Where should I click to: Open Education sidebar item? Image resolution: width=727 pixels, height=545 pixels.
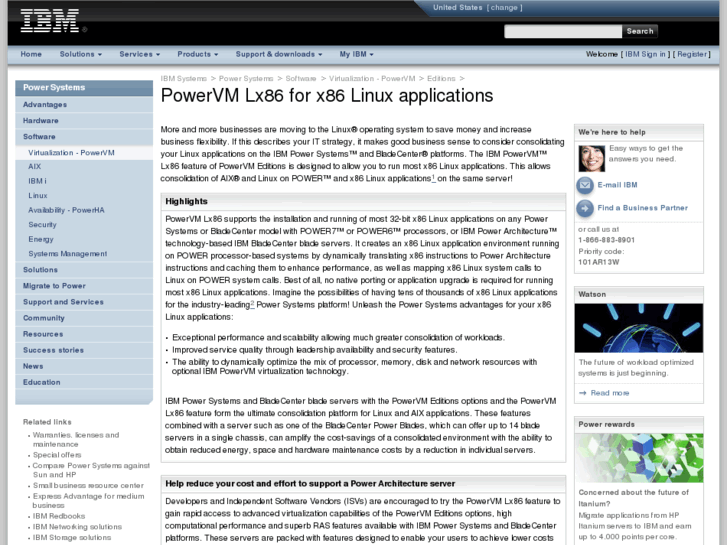tap(84, 382)
